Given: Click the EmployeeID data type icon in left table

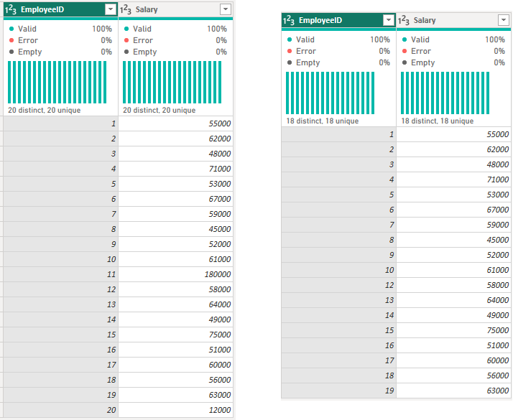Looking at the screenshot, I should [x=11, y=10].
